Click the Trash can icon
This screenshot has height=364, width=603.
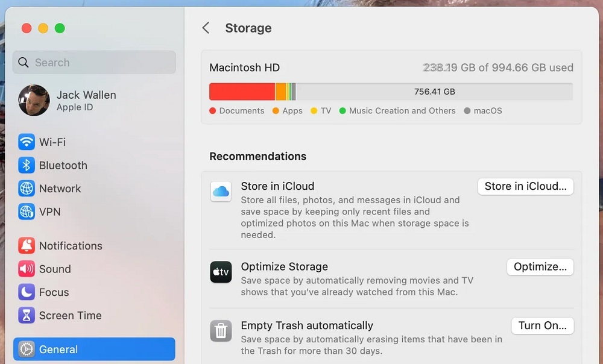coord(221,331)
